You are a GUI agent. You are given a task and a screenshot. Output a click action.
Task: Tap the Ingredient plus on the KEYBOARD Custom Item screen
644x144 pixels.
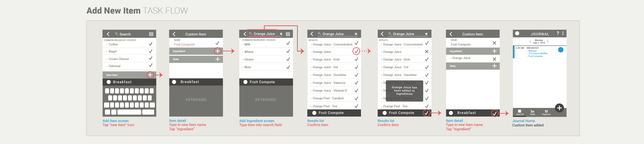click(x=218, y=51)
